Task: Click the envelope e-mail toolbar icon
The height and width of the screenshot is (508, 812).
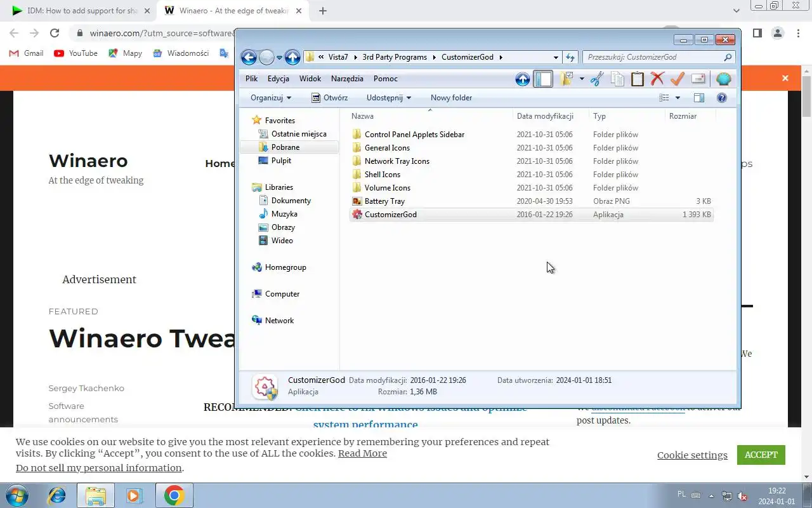Action: click(698, 79)
